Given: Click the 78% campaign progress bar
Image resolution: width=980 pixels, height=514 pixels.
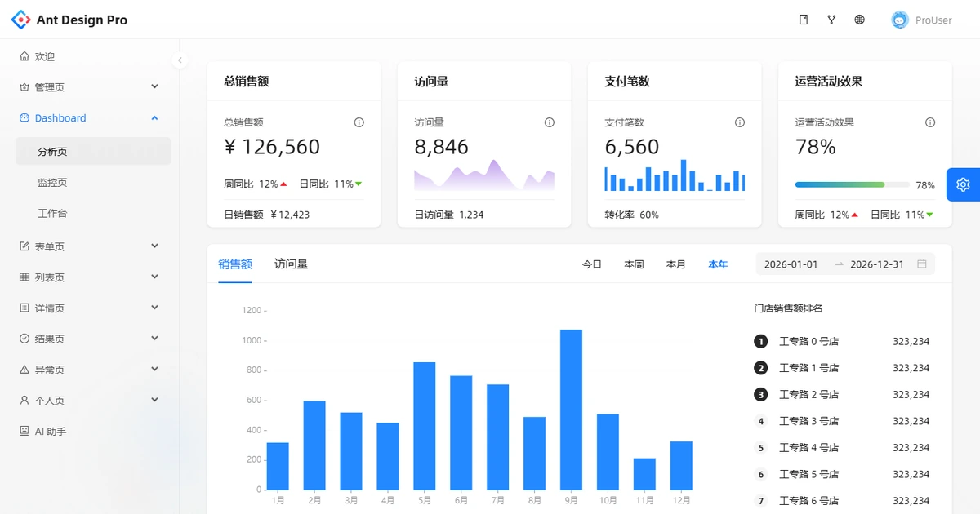Looking at the screenshot, I should 853,185.
